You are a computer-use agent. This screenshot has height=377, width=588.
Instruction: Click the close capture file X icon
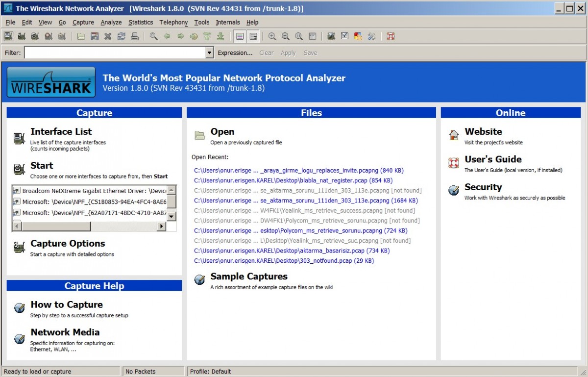[108, 36]
